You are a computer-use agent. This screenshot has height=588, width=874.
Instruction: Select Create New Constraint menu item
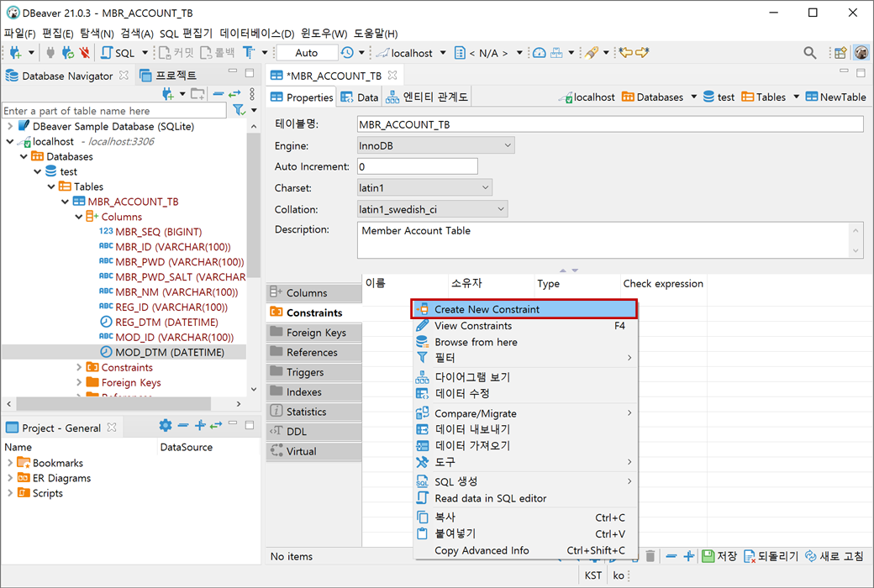click(x=524, y=309)
